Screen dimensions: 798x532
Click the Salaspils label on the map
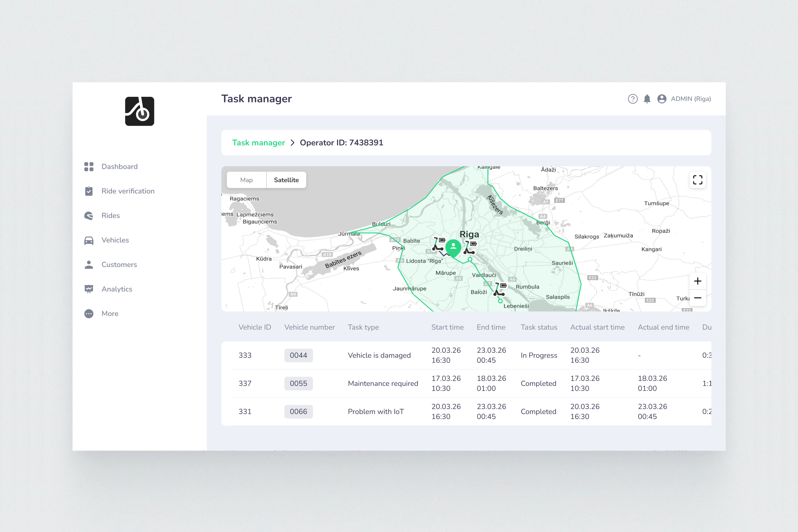pos(558,297)
